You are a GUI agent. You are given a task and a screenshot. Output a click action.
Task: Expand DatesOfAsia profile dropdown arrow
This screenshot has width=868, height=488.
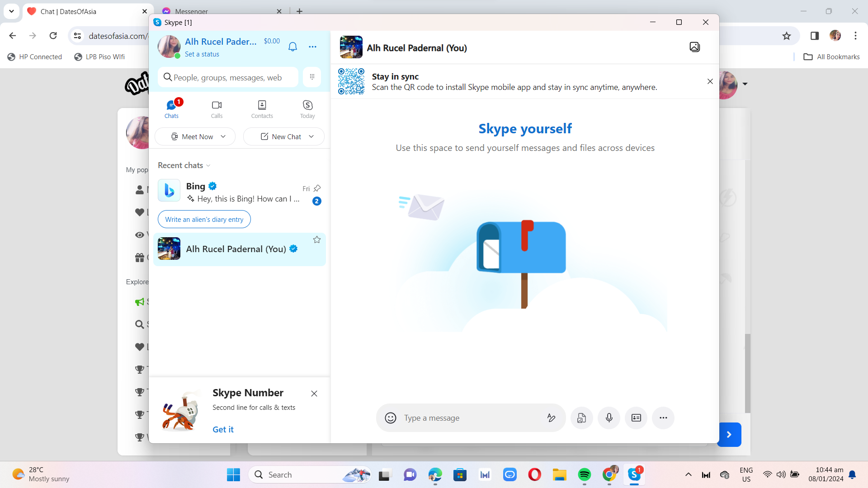(745, 84)
